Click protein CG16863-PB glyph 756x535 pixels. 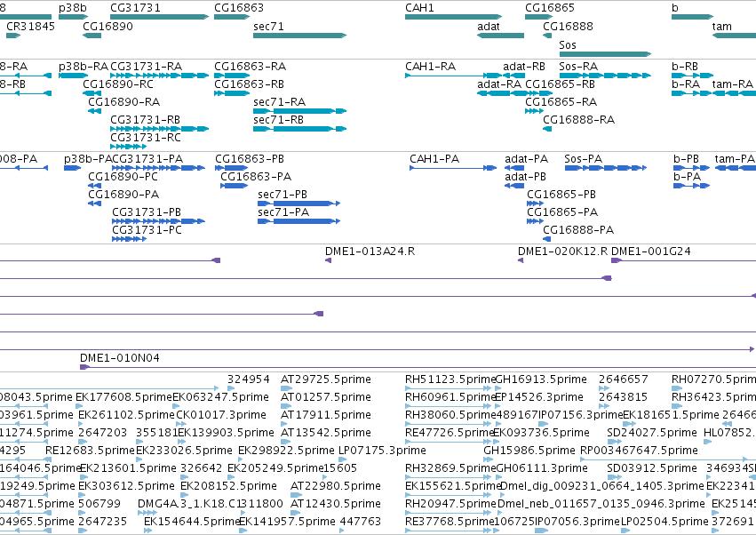pos(232,168)
